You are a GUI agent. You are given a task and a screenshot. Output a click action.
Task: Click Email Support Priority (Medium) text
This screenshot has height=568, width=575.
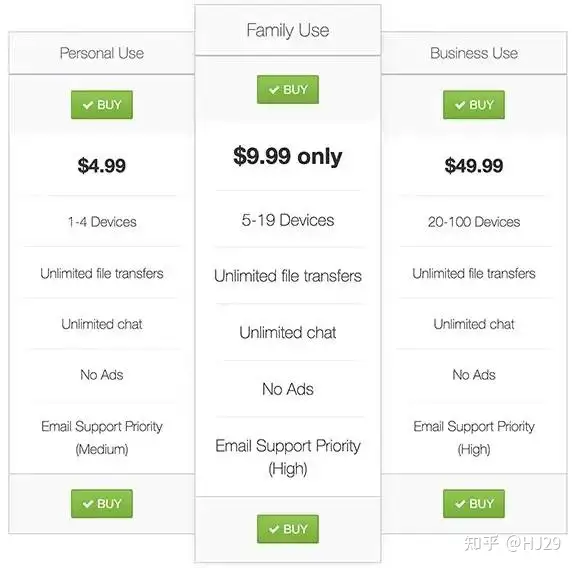(102, 438)
